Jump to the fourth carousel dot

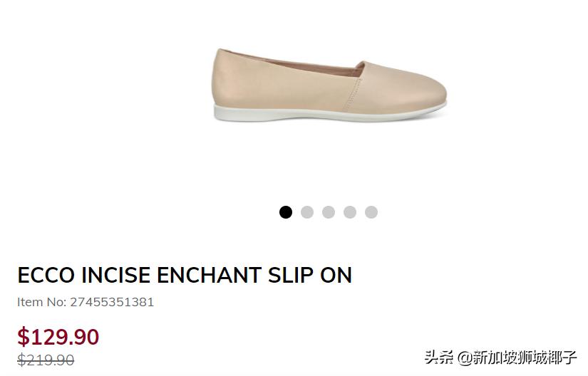coord(349,212)
